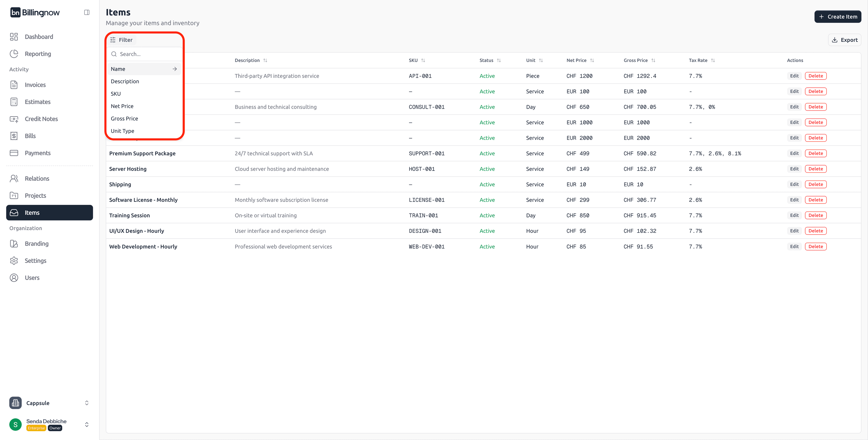Open the Reporting pie chart icon
This screenshot has width=868, height=440.
14,54
